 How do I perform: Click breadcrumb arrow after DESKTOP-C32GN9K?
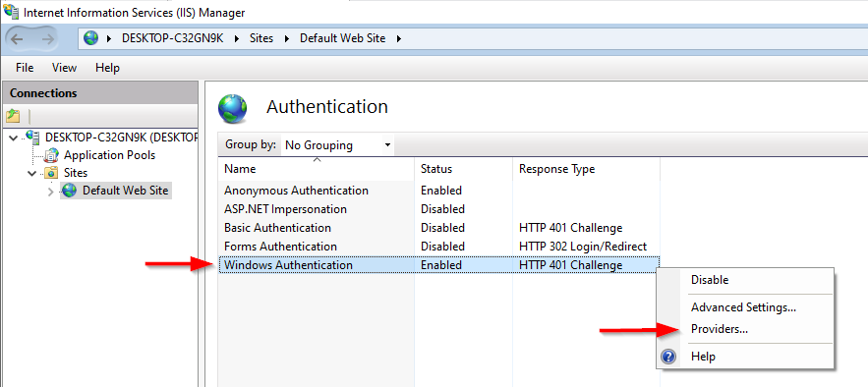coord(237,38)
